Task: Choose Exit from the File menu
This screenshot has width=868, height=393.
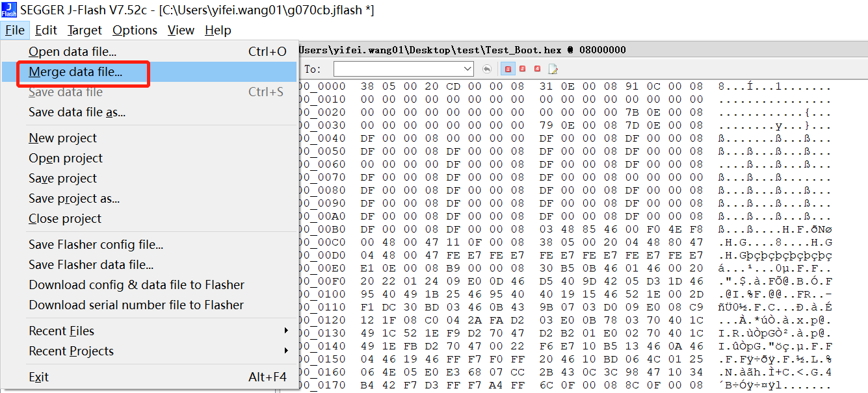Action: (x=150, y=377)
